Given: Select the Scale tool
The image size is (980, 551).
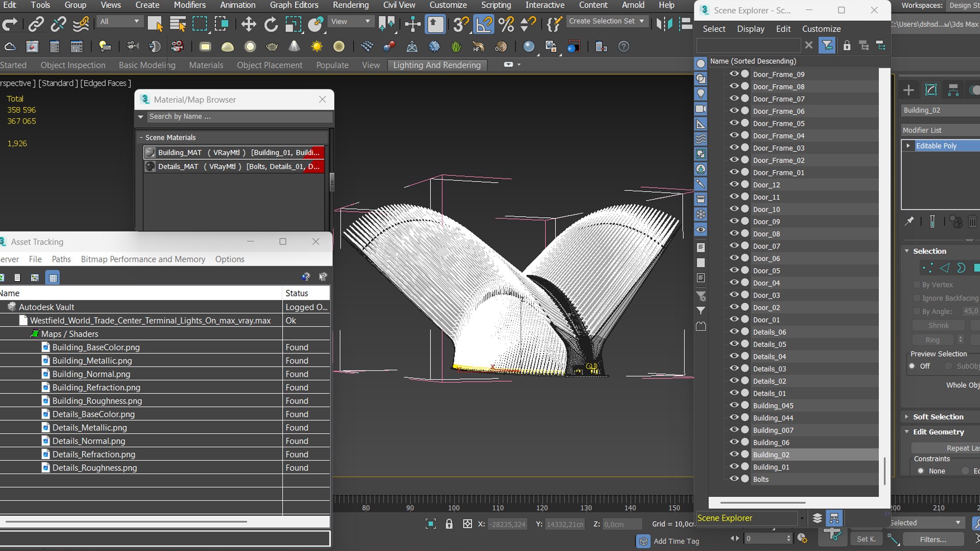Looking at the screenshot, I should point(293,24).
